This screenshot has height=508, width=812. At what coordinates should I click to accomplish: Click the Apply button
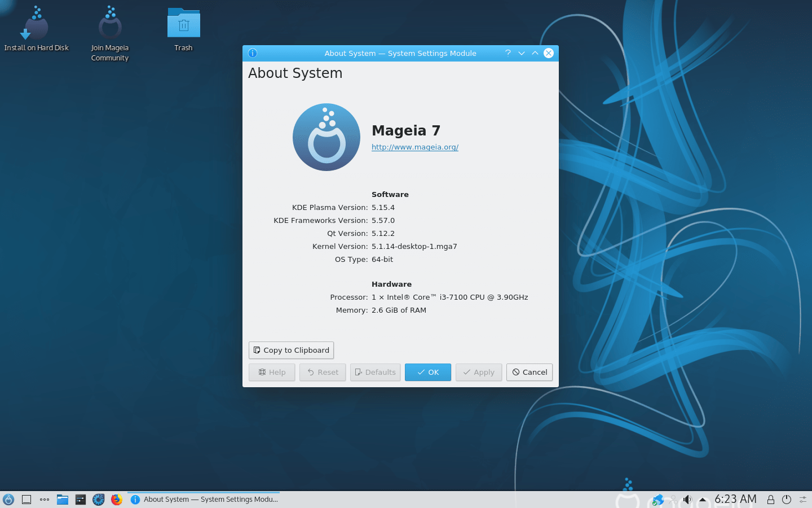(479, 373)
